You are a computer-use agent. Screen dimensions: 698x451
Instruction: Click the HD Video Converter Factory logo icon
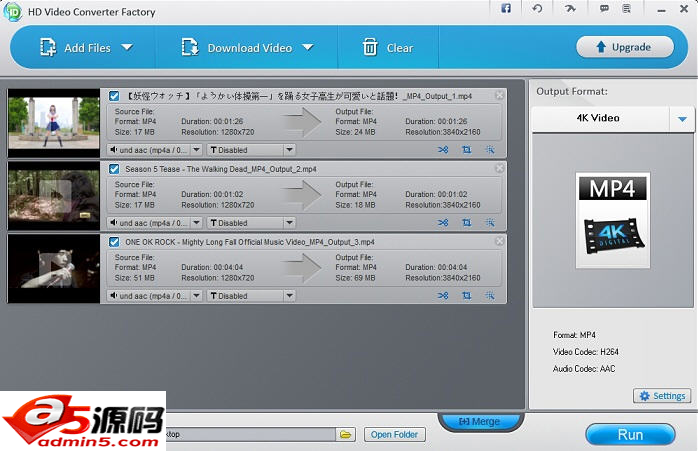12,12
